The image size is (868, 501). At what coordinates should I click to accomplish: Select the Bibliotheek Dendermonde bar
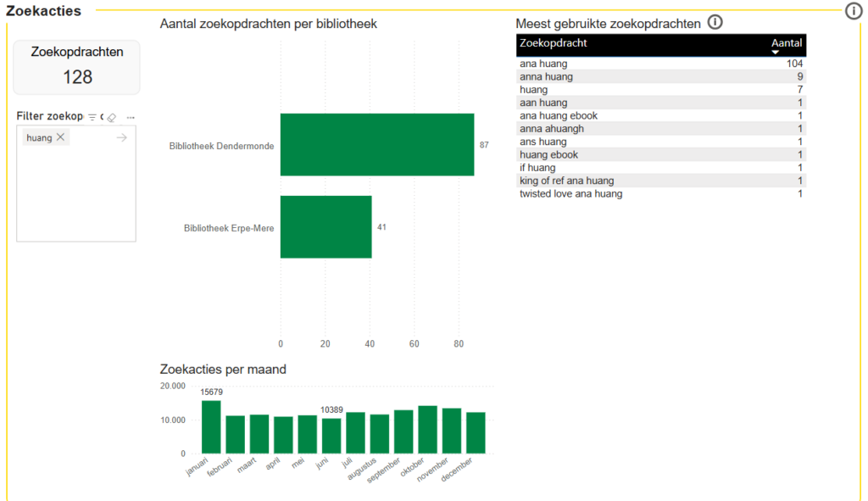(x=376, y=145)
